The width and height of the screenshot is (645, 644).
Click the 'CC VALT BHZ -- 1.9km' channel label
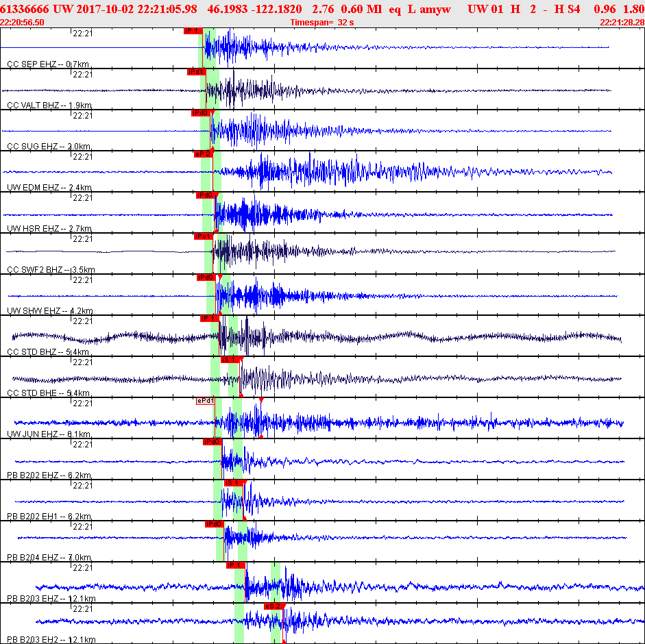coord(49,106)
